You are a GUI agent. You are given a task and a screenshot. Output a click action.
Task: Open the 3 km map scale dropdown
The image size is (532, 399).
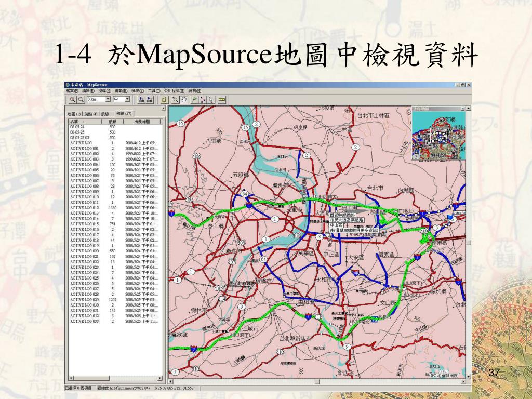click(x=108, y=99)
